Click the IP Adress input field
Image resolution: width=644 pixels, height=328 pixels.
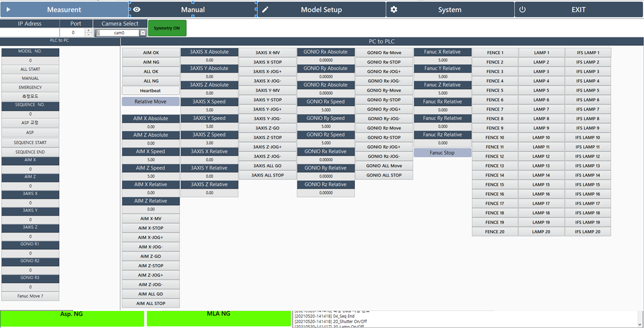click(30, 33)
